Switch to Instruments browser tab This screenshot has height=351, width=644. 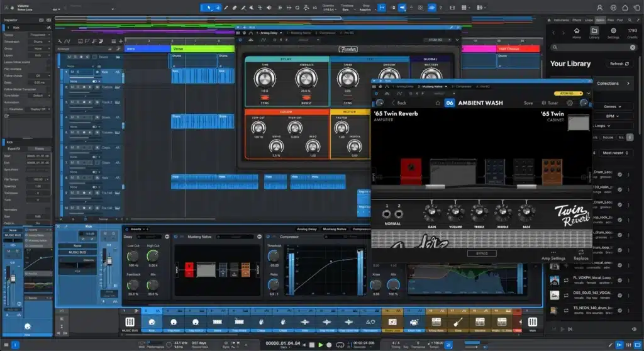click(561, 19)
